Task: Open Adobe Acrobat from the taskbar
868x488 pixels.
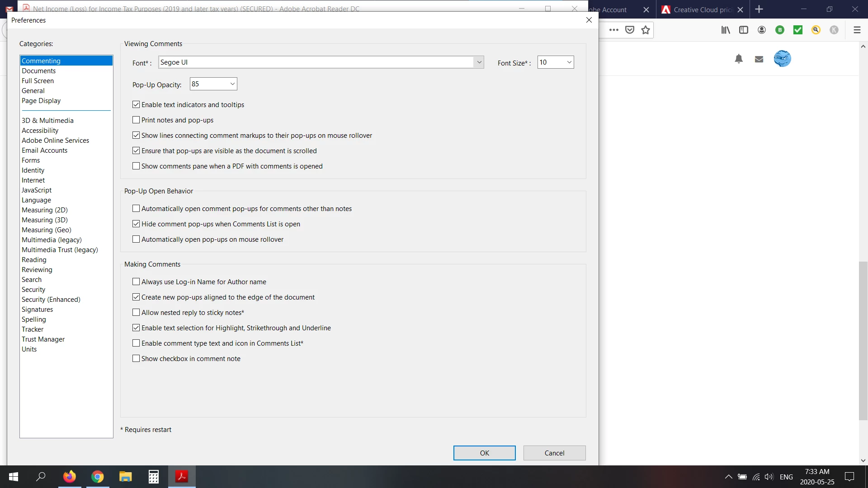Action: (x=182, y=477)
